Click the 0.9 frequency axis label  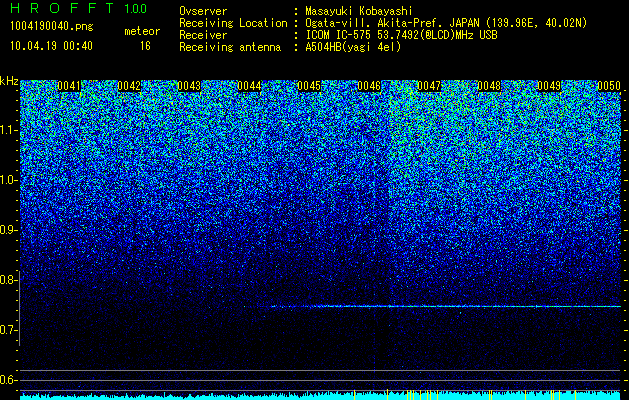click(x=7, y=230)
